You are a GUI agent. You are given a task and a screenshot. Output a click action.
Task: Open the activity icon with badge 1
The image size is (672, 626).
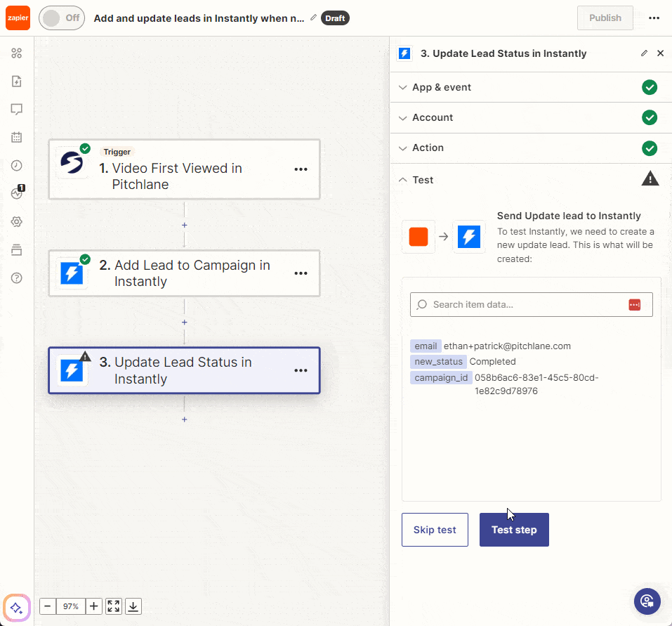(17, 193)
